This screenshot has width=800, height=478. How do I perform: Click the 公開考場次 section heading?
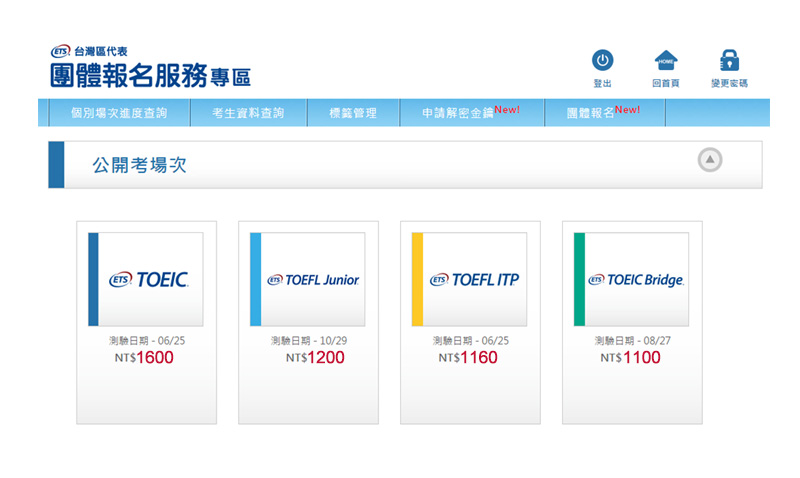(x=139, y=165)
